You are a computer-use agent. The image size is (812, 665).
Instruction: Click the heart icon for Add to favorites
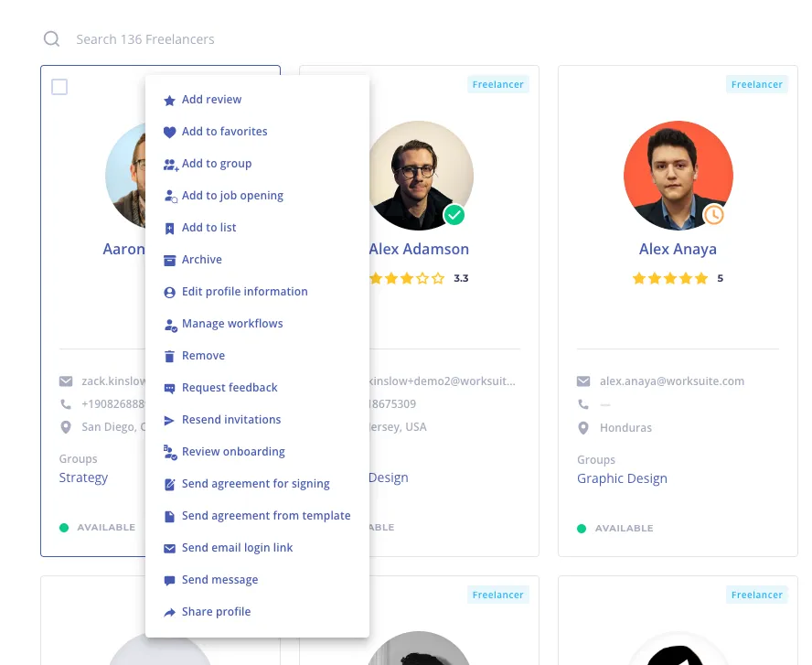click(x=169, y=132)
